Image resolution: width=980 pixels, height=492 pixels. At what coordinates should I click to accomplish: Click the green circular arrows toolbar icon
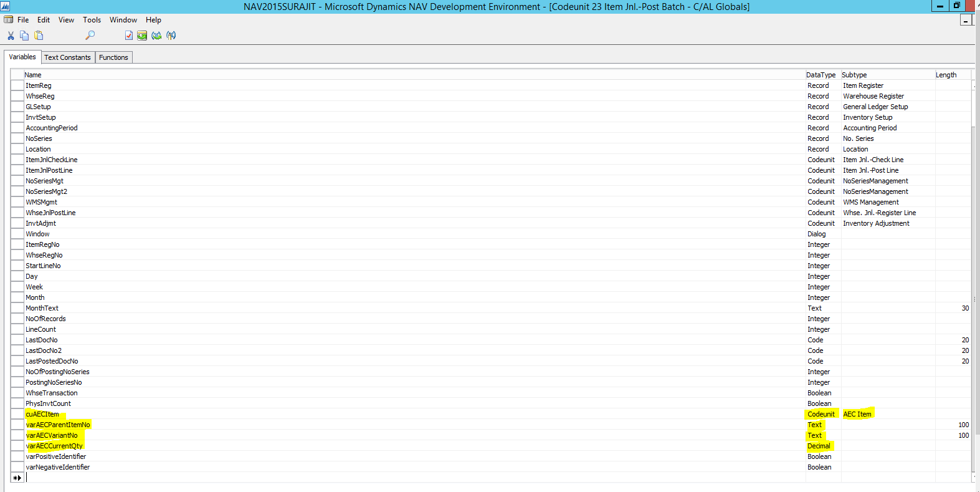(156, 36)
